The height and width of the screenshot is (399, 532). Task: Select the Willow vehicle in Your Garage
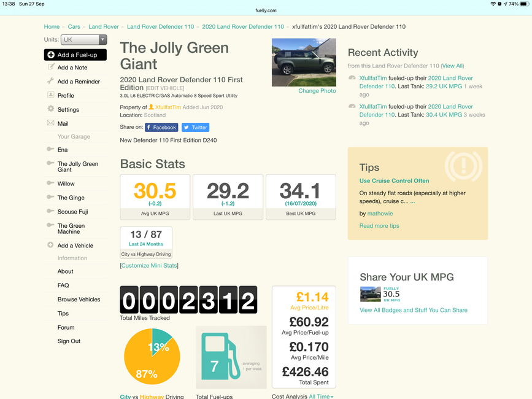click(x=66, y=184)
